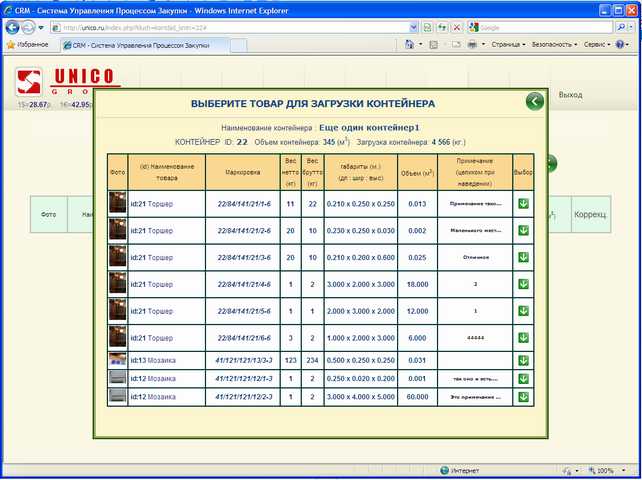
Task: Open the Favorites star button
Action: [28, 45]
